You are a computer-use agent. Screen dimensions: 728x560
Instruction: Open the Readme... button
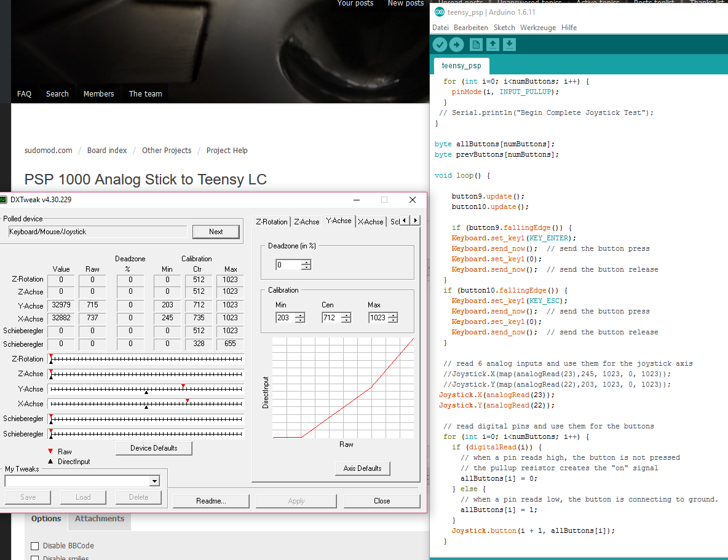point(211,501)
